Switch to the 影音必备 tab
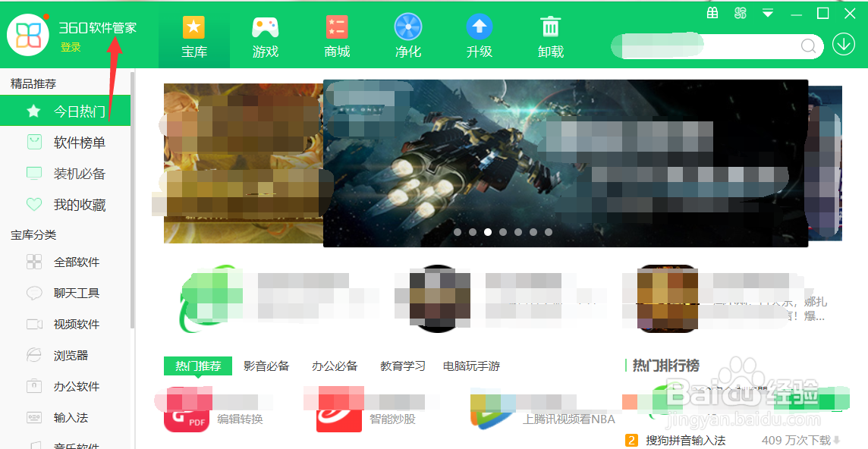The image size is (868, 449). 265,366
